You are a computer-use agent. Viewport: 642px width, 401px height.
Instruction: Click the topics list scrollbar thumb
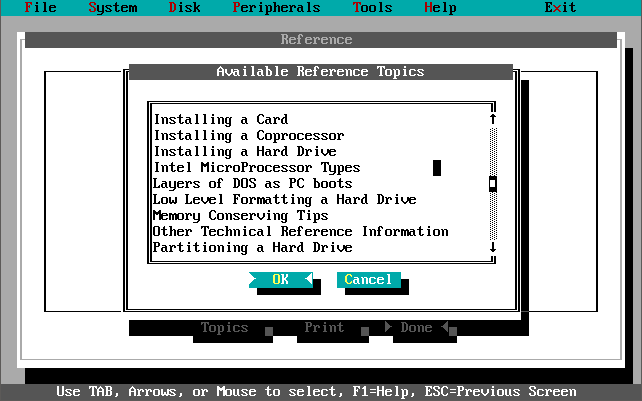(x=493, y=184)
